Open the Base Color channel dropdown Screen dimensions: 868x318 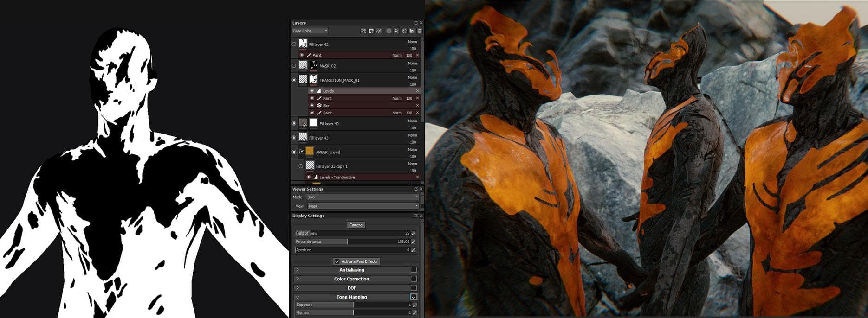(310, 31)
